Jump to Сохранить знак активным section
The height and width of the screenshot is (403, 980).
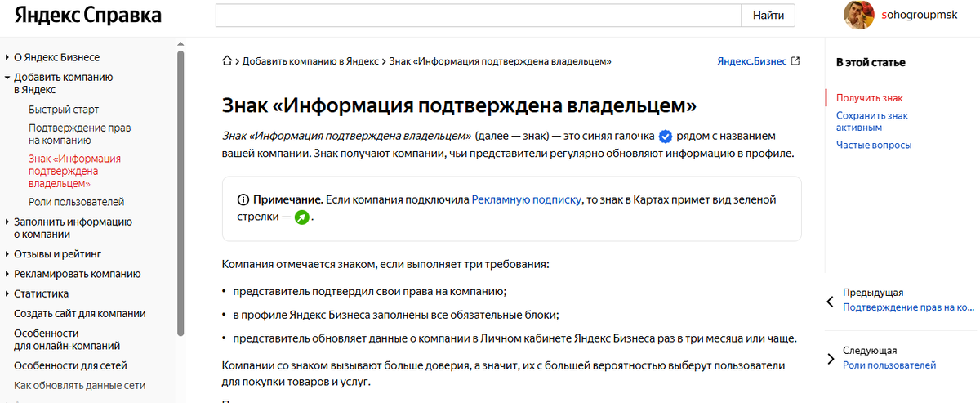871,122
